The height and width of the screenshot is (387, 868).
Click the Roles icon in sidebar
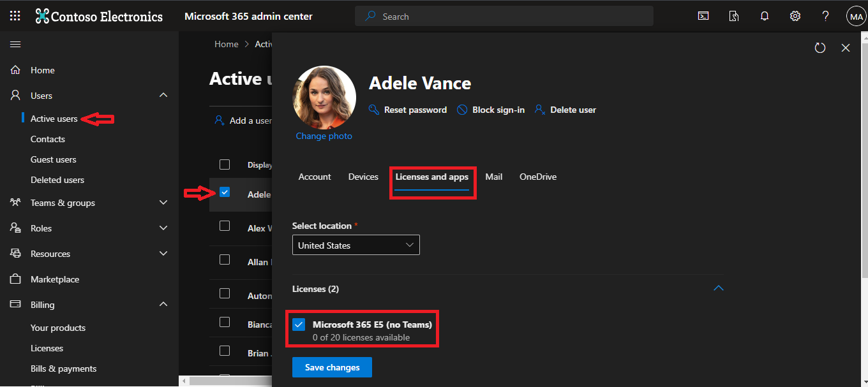(15, 228)
